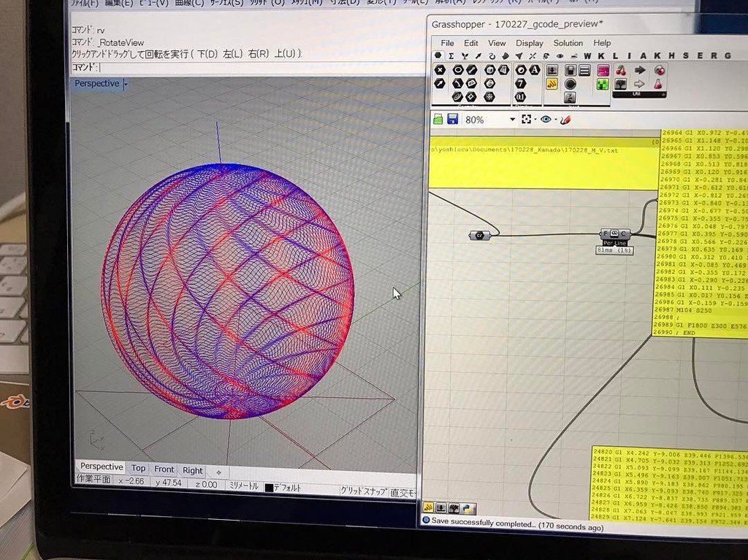Select the outlined arrow util icon
The height and width of the screenshot is (560, 748).
point(640,85)
